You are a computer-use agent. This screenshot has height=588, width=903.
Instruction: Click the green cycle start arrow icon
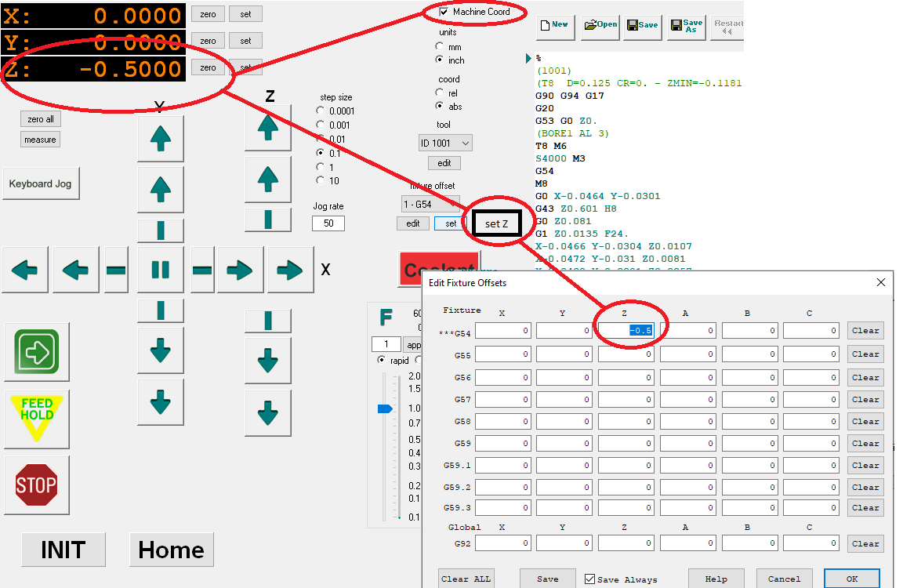(x=36, y=352)
